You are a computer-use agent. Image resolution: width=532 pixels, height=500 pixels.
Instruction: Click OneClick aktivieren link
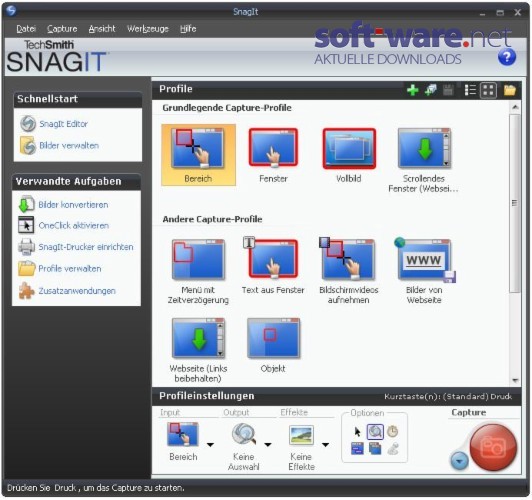click(x=74, y=226)
